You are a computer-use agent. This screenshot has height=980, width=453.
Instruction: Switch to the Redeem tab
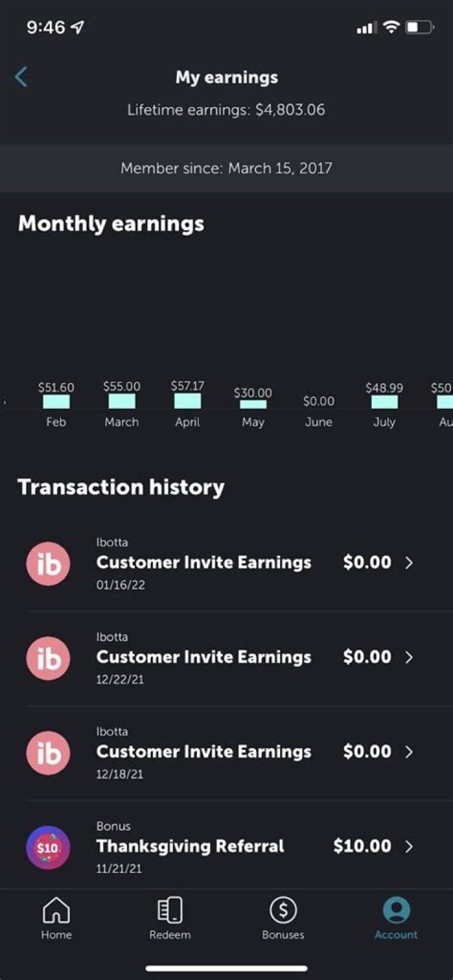click(170, 918)
